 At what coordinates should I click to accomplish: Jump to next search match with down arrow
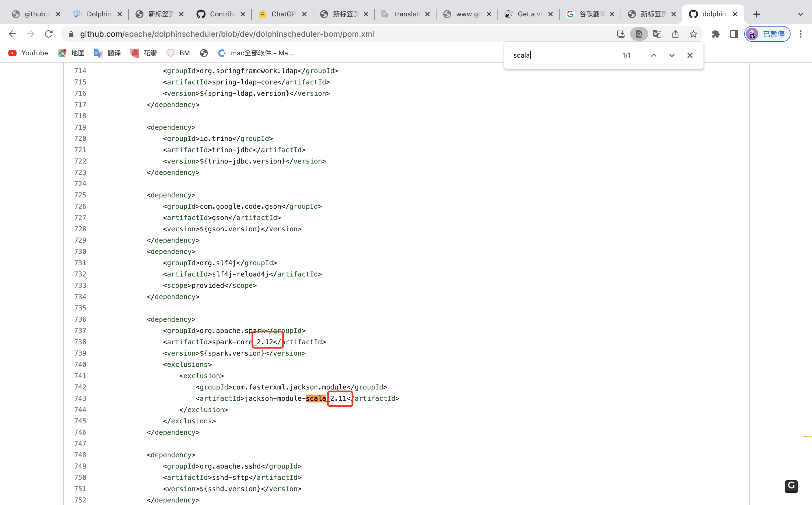point(672,55)
